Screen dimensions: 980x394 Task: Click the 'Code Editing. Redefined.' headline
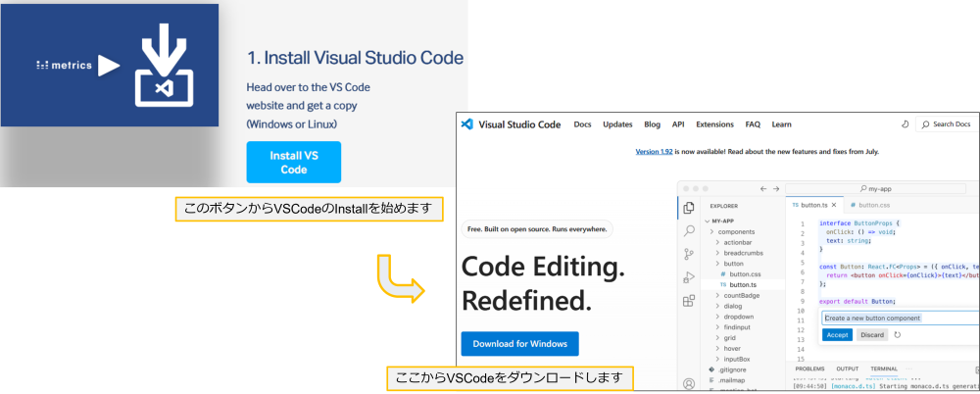pos(543,284)
